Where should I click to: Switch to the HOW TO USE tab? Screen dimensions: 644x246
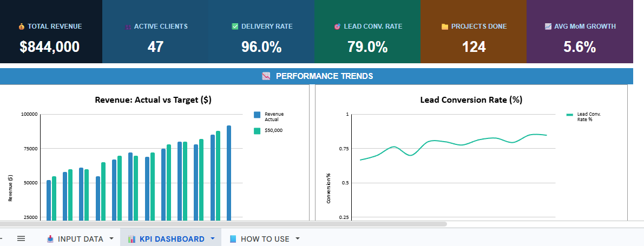(265, 238)
